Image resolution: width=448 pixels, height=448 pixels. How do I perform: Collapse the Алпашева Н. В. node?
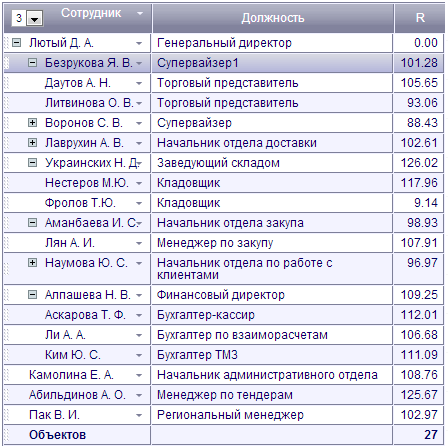pos(32,295)
